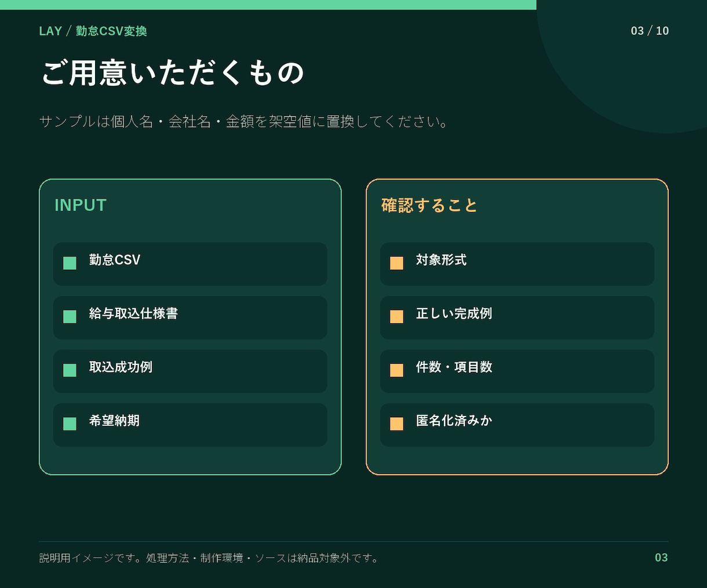Click the green square beside 勤怠CSV
Image resolution: width=707 pixels, height=588 pixels.
pyautogui.click(x=70, y=263)
